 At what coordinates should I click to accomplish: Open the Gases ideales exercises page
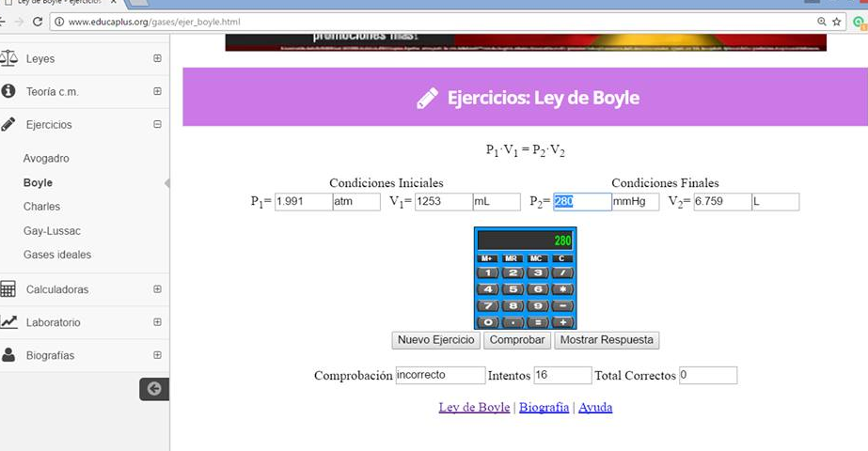pyautogui.click(x=57, y=255)
